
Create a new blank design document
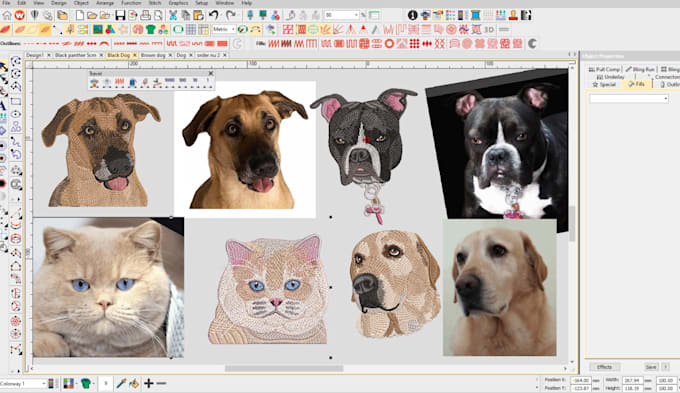point(80,16)
